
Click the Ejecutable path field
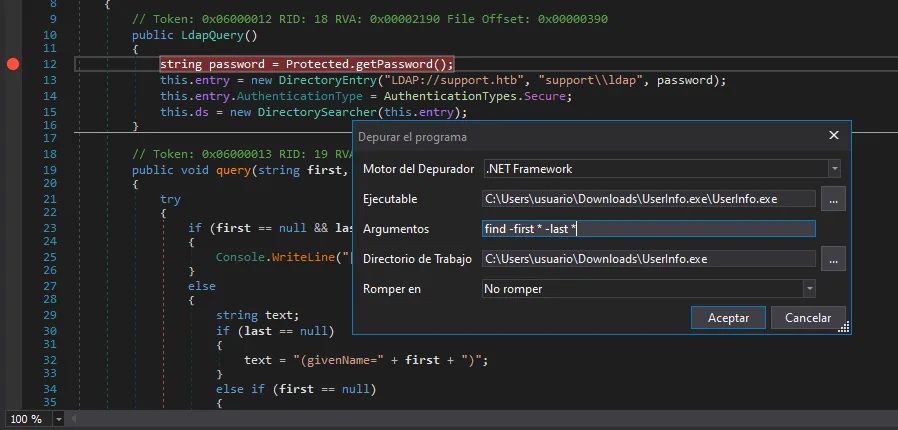tap(648, 199)
